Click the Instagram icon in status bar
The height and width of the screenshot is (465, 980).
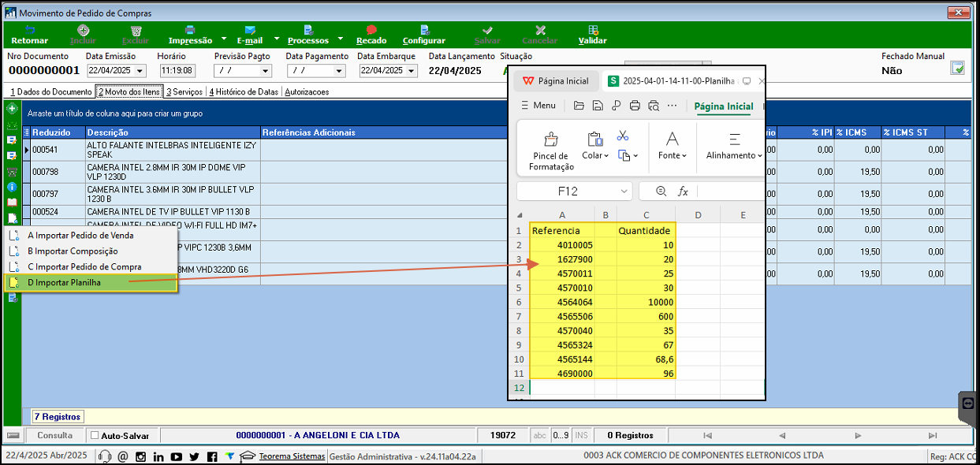[x=140, y=456]
